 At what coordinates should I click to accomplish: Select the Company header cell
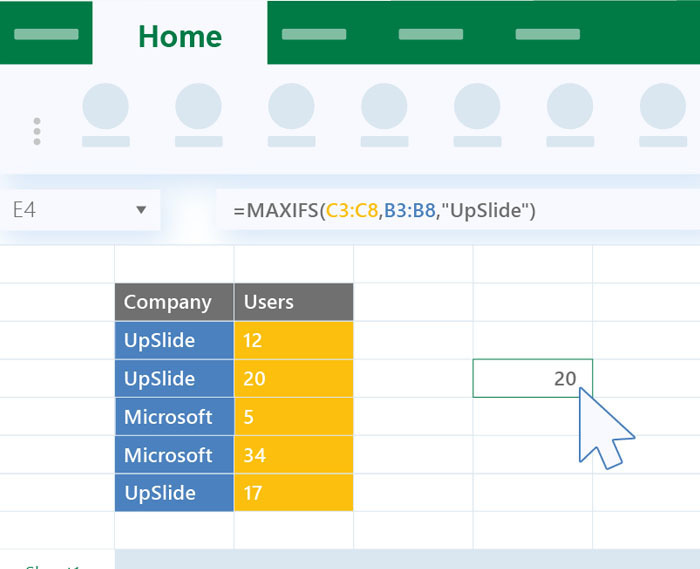(174, 302)
